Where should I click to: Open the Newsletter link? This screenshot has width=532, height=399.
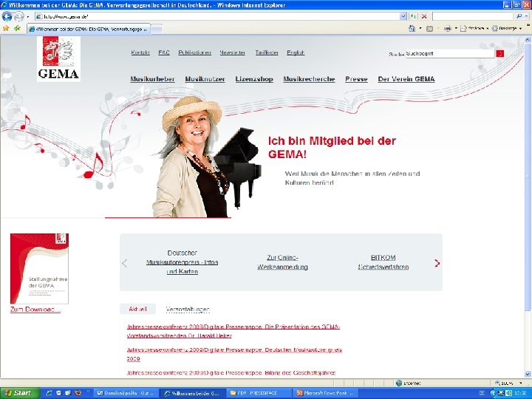pos(233,52)
